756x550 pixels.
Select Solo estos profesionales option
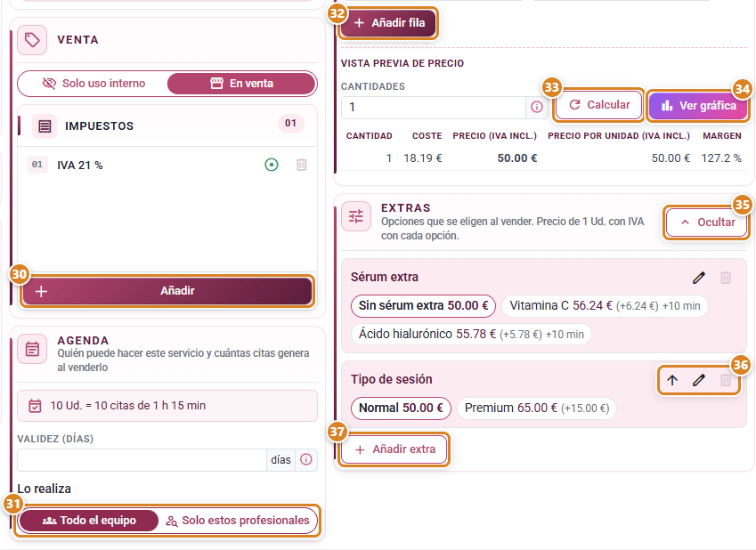click(x=238, y=521)
